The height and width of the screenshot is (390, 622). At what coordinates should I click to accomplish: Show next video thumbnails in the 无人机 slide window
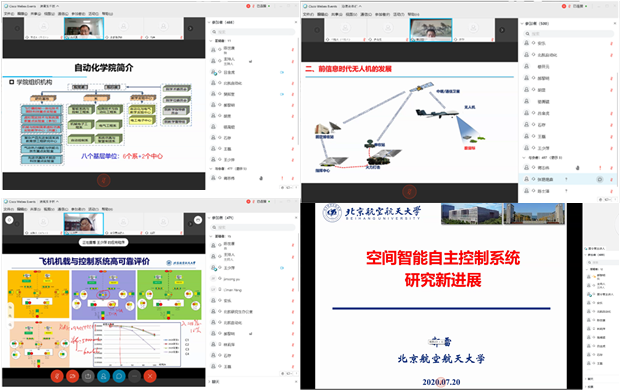(502, 30)
